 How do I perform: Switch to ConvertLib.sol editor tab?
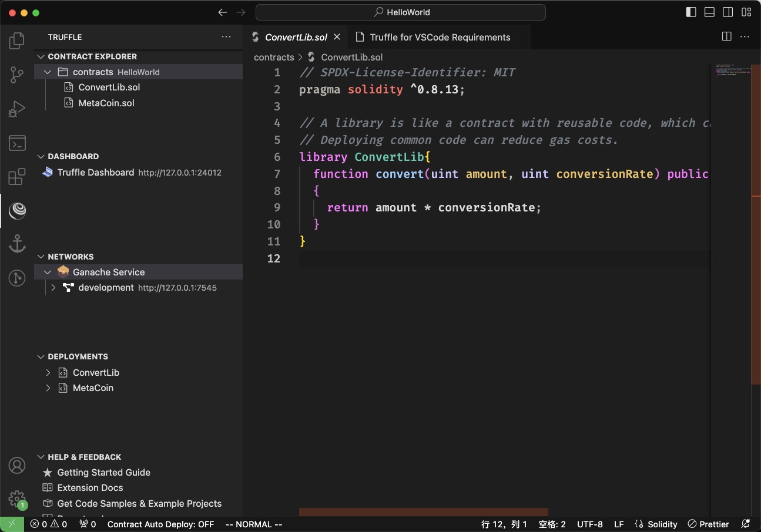pyautogui.click(x=296, y=37)
